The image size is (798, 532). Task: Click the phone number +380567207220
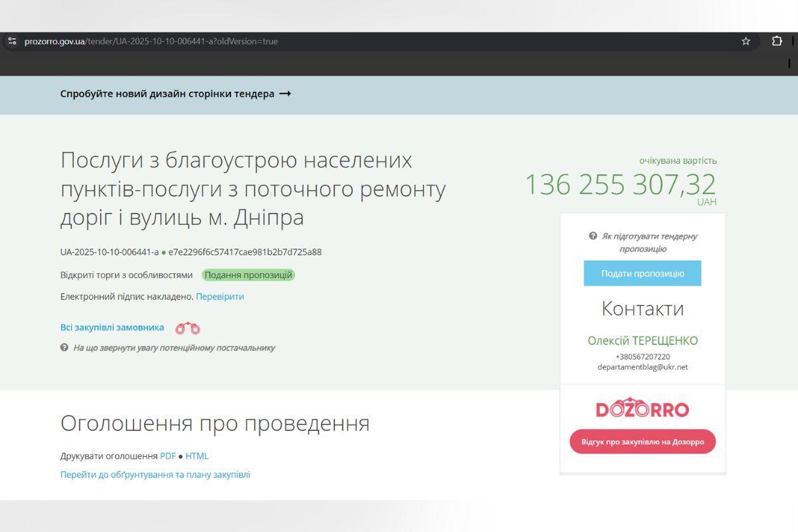pos(642,356)
